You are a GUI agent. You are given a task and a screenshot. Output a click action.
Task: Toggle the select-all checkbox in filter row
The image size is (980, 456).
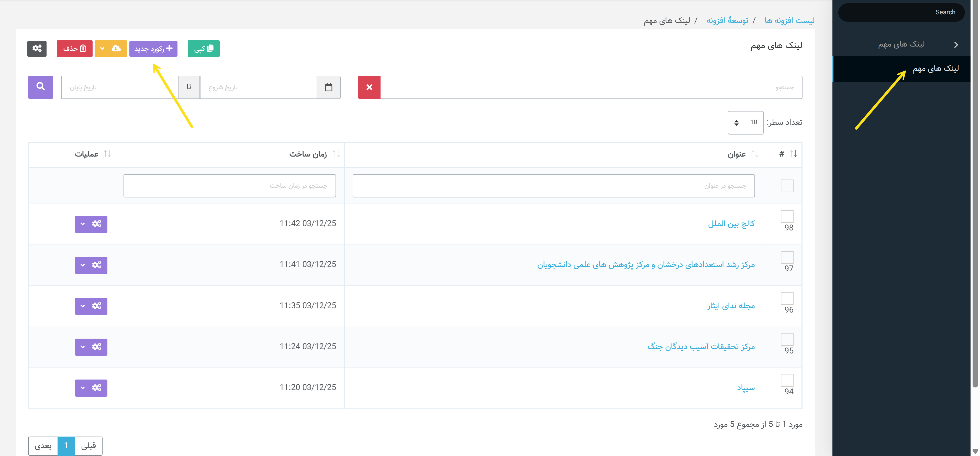tap(787, 186)
